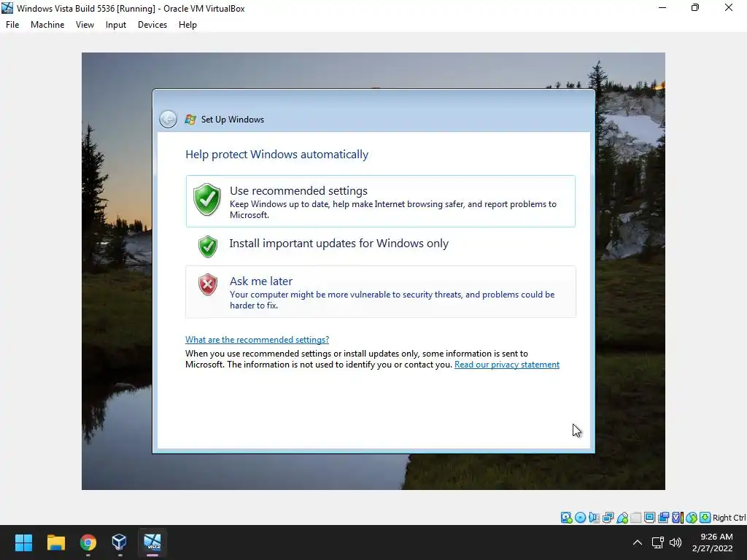Click the Vista VM taskbar icon
This screenshot has height=560, width=747.
152,542
